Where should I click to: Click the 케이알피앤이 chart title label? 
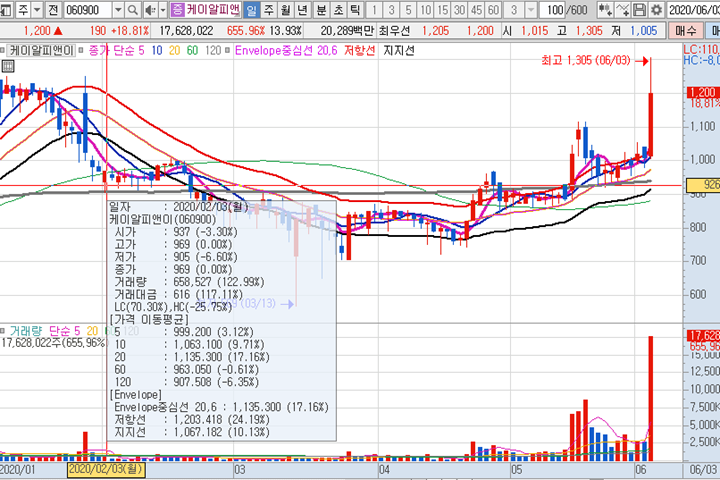[x=41, y=51]
